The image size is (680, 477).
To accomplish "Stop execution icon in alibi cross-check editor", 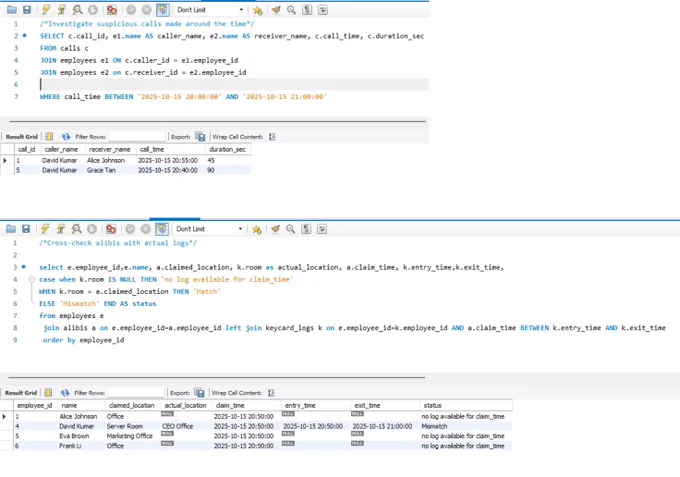I will coord(92,229).
